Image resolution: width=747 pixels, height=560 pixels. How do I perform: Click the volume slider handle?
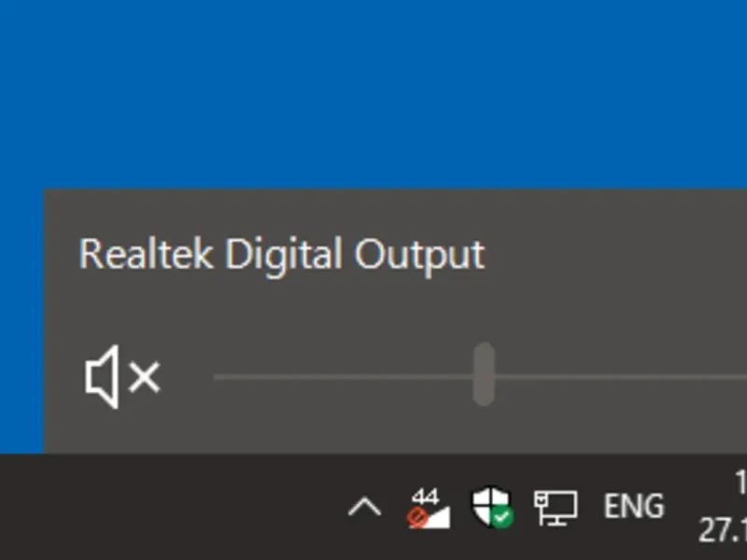[x=484, y=374]
